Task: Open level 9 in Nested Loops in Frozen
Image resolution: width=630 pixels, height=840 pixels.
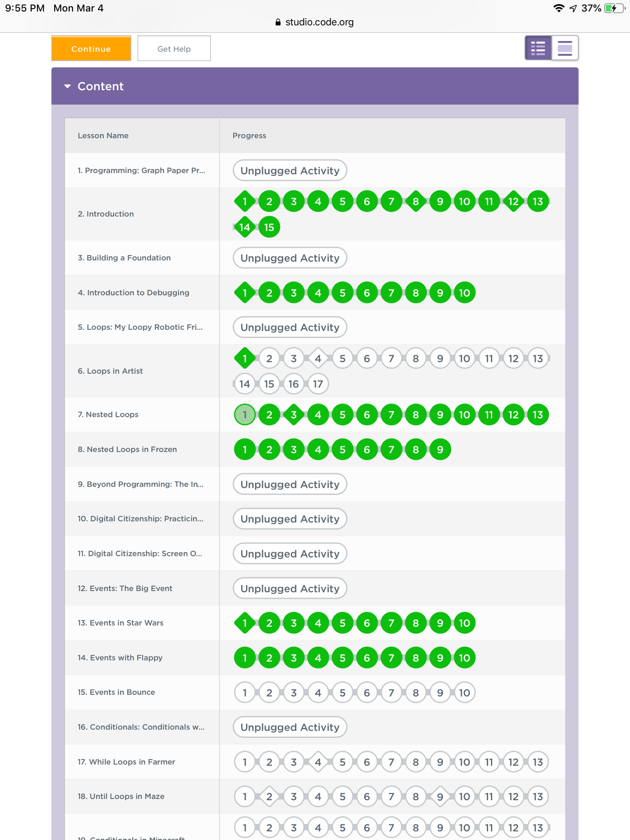Action: [x=440, y=450]
